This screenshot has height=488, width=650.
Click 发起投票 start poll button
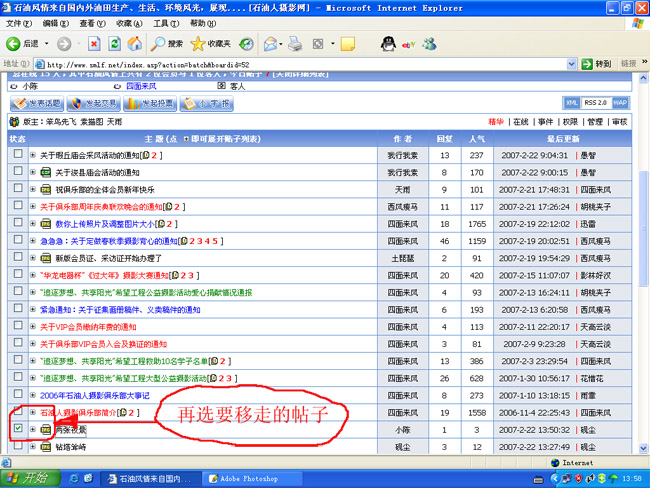(x=150, y=103)
